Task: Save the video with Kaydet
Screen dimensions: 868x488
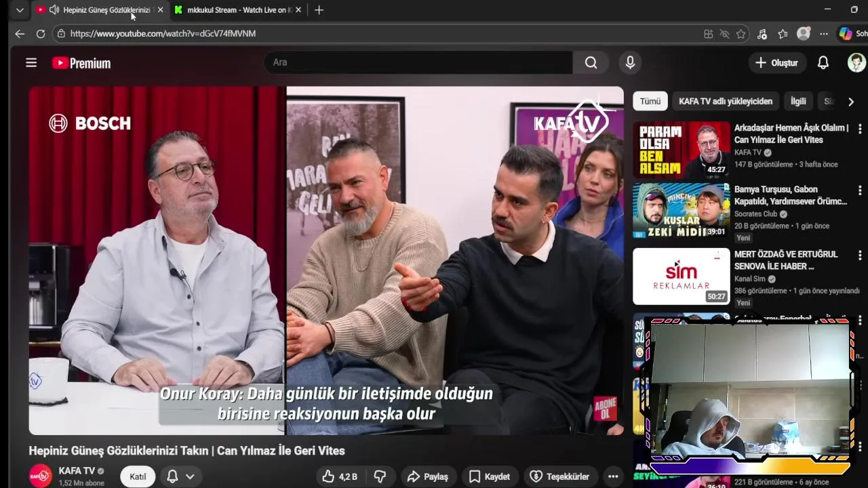Action: click(x=489, y=476)
